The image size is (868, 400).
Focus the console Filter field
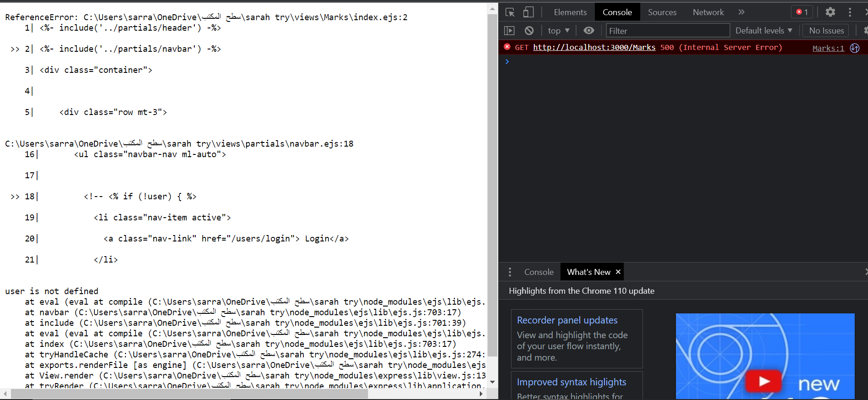pyautogui.click(x=668, y=31)
